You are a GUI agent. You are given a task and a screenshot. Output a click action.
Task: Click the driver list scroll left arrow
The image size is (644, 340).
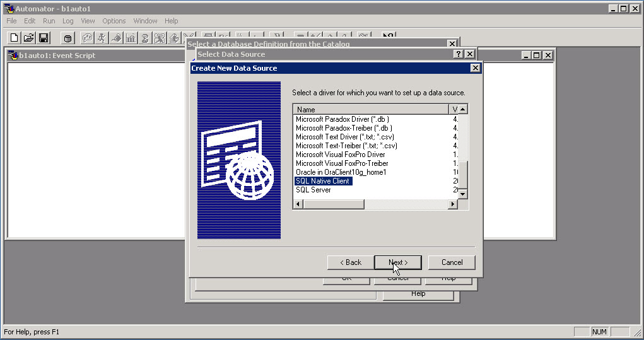point(298,204)
